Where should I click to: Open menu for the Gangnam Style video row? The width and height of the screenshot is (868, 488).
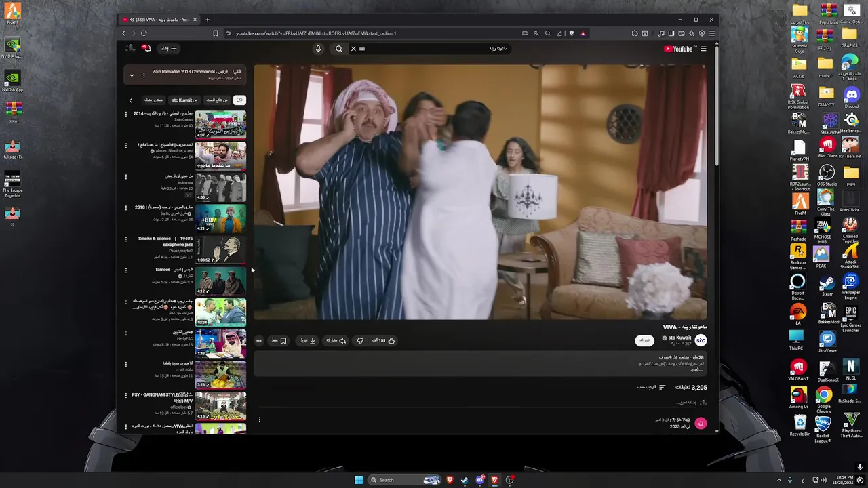point(125,395)
